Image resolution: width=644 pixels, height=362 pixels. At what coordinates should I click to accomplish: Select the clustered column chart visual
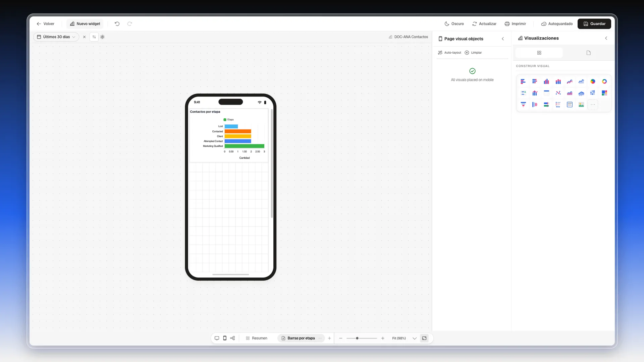pos(546,81)
